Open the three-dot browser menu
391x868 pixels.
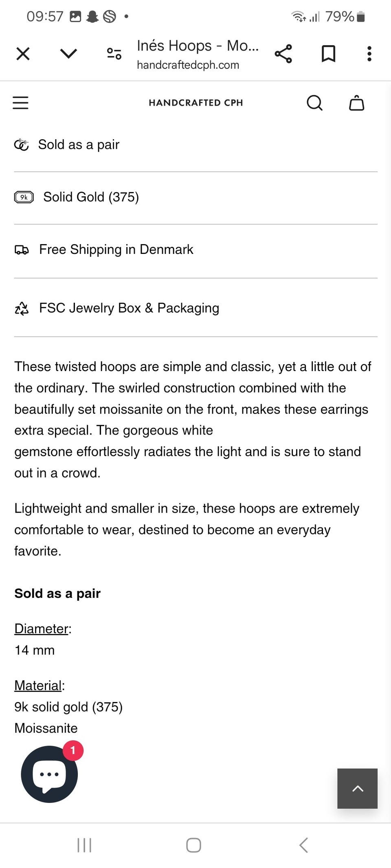point(369,54)
